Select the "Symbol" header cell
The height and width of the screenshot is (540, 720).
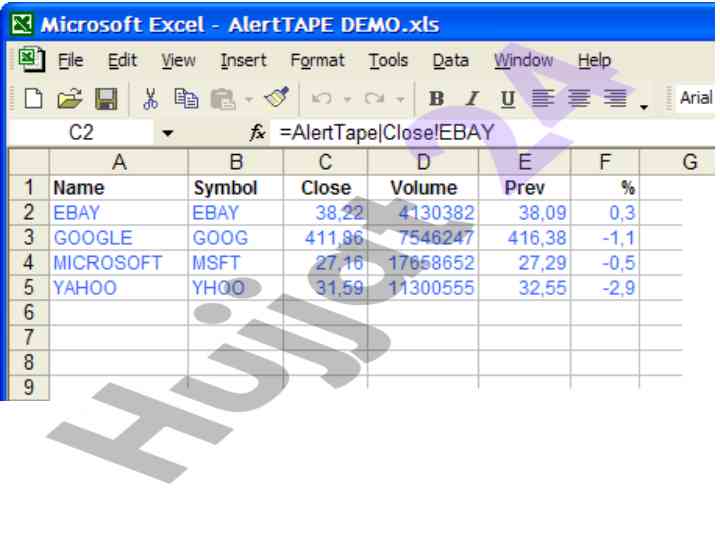click(236, 187)
